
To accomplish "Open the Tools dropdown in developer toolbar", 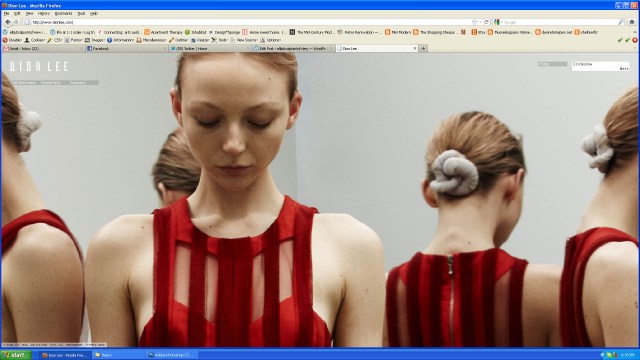I will 220,40.
